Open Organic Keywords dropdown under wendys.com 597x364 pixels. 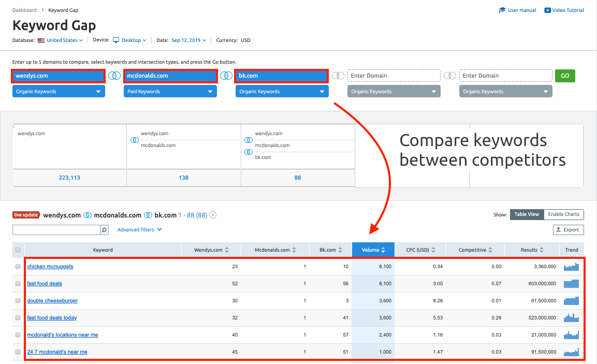coord(59,91)
